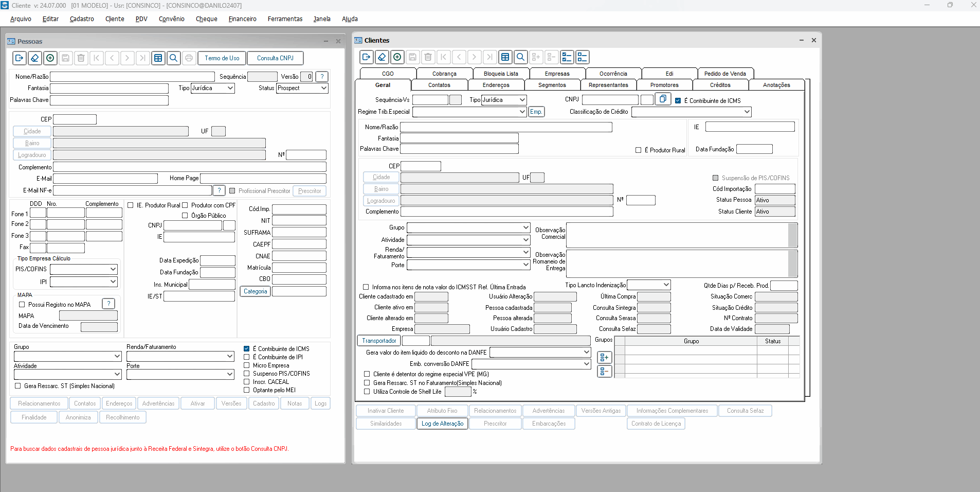Switch to the Endereços tab

tap(496, 85)
